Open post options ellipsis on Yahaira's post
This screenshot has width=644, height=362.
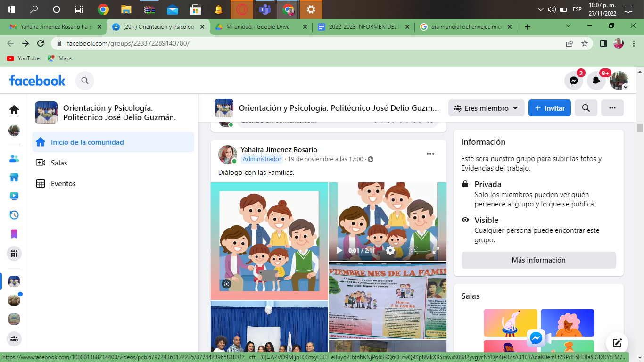pyautogui.click(x=430, y=154)
